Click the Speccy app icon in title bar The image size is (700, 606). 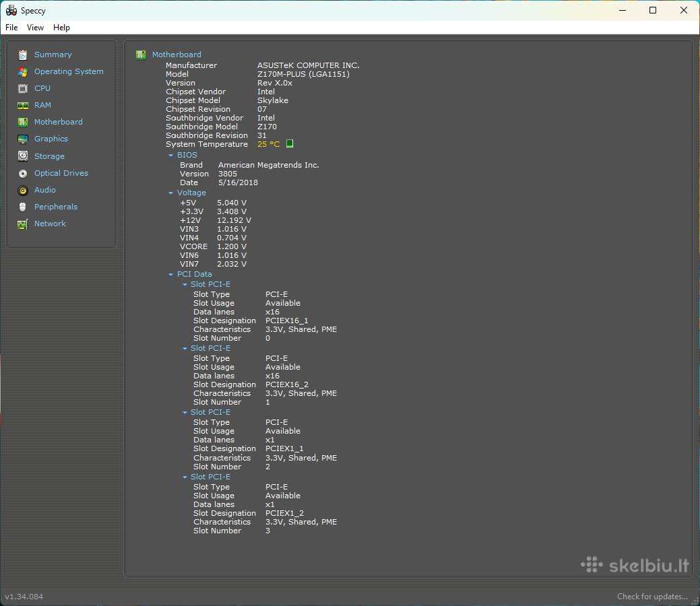click(x=11, y=10)
